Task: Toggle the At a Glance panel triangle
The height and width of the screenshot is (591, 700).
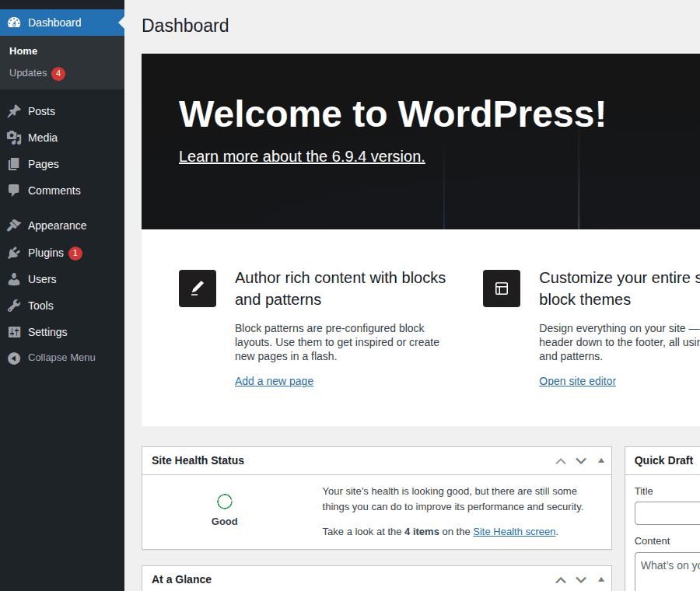Action: [601, 579]
